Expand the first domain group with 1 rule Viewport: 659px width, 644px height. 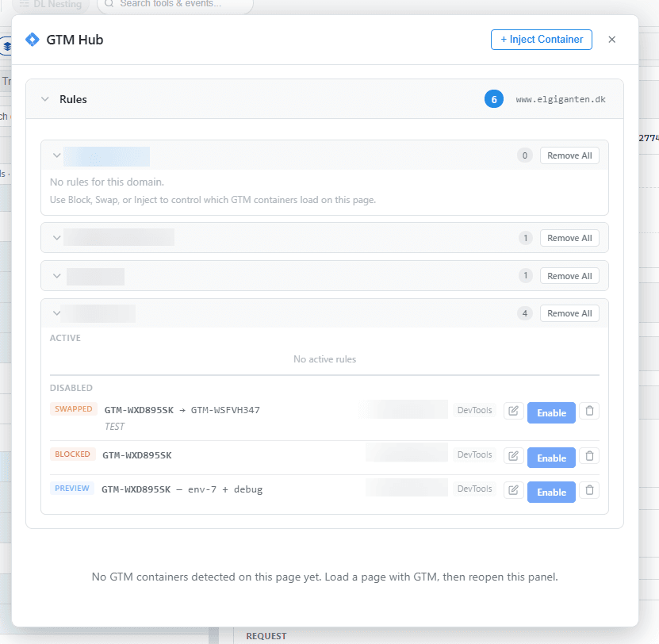click(57, 238)
